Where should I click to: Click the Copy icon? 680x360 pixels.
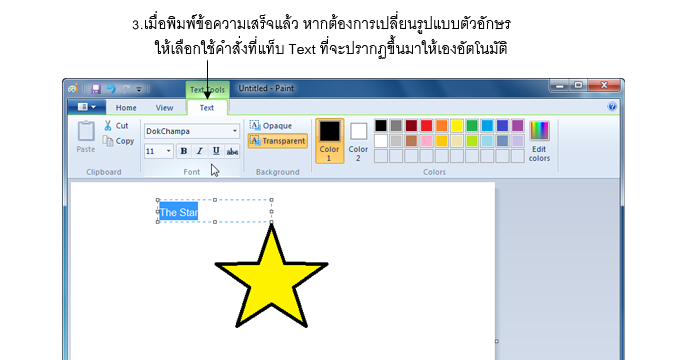click(x=108, y=141)
